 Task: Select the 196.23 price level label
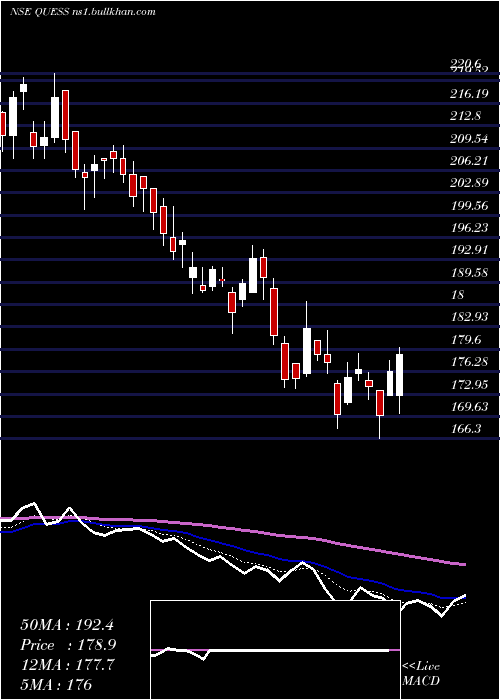click(x=469, y=228)
